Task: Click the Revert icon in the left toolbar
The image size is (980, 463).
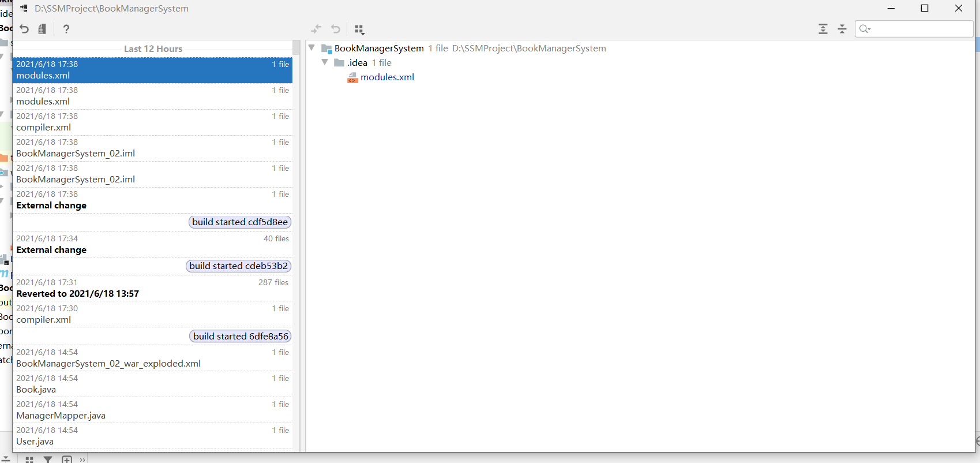Action: click(x=24, y=29)
